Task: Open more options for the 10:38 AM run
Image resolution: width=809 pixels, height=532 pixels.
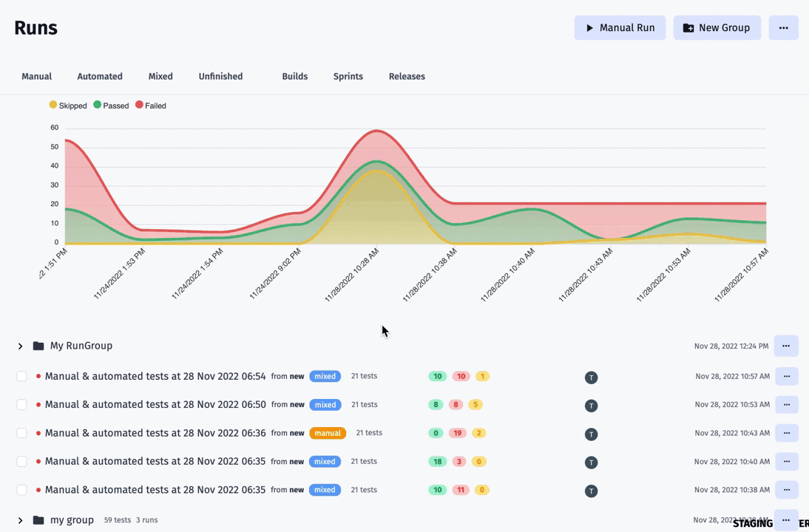Action: click(786, 490)
